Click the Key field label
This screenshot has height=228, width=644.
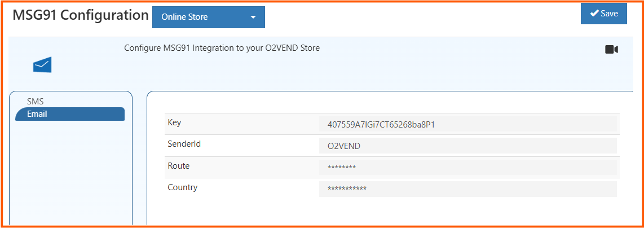tap(174, 122)
